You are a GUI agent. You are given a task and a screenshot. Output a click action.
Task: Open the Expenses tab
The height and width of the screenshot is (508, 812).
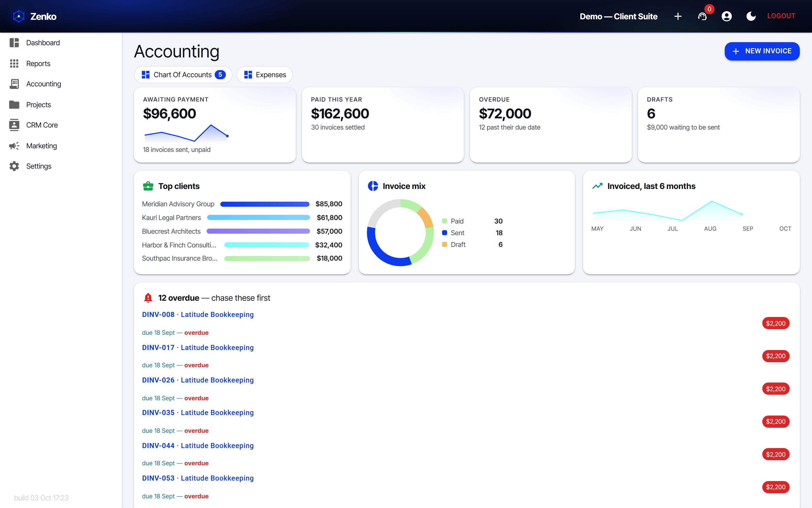tap(264, 75)
